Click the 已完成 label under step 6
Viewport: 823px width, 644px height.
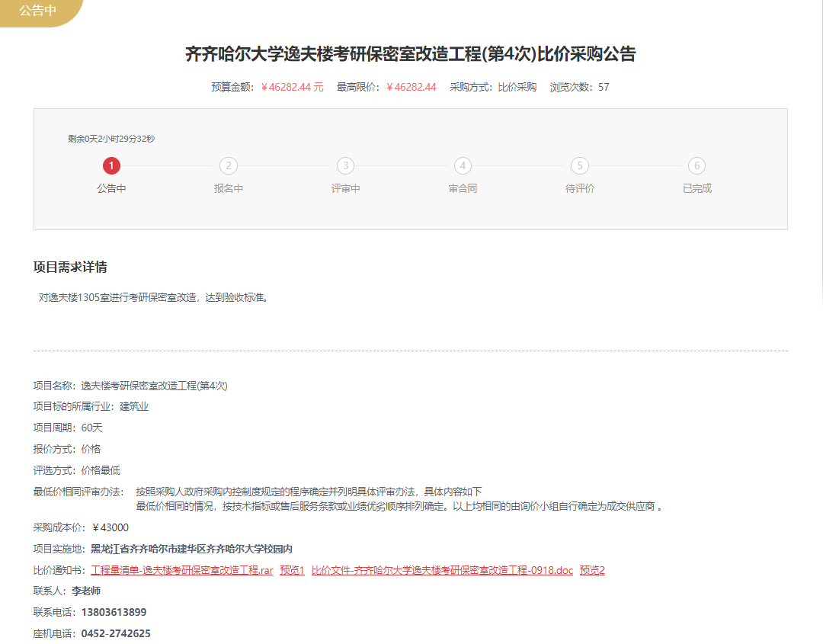click(697, 188)
